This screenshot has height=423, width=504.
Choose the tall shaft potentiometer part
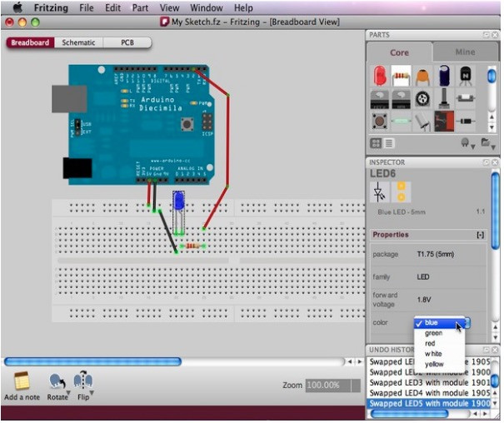(x=444, y=98)
